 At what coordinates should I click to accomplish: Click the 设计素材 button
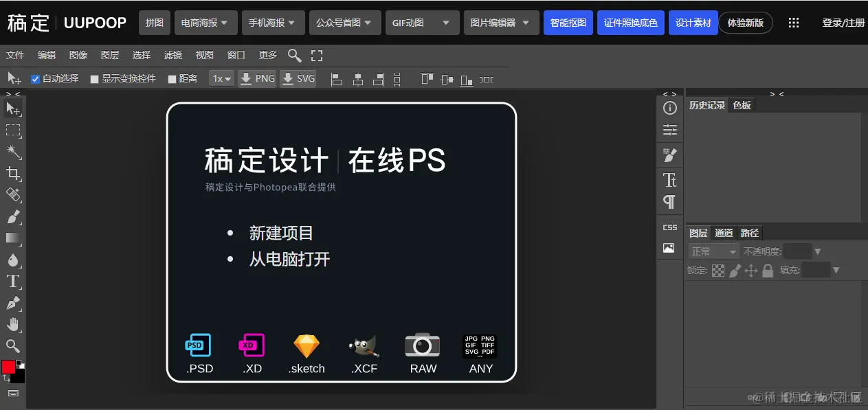point(693,23)
